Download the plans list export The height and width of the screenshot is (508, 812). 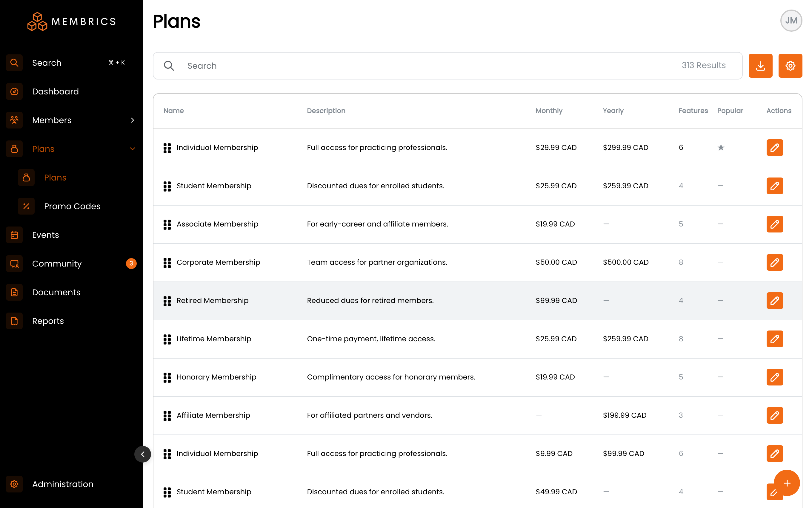point(760,65)
